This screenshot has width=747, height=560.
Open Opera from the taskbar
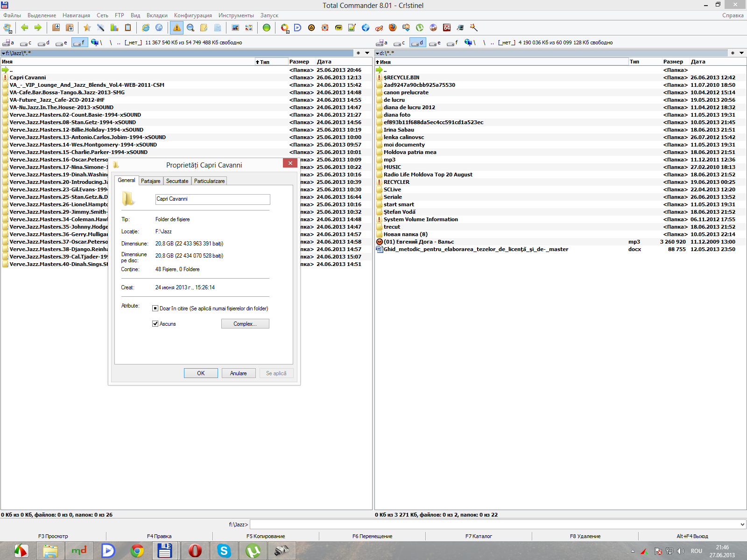pyautogui.click(x=195, y=551)
